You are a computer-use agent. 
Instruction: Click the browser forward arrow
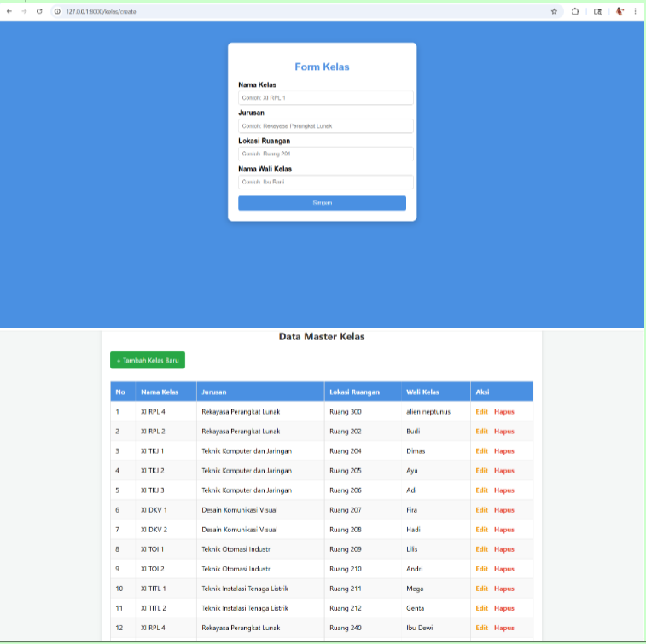click(x=24, y=12)
